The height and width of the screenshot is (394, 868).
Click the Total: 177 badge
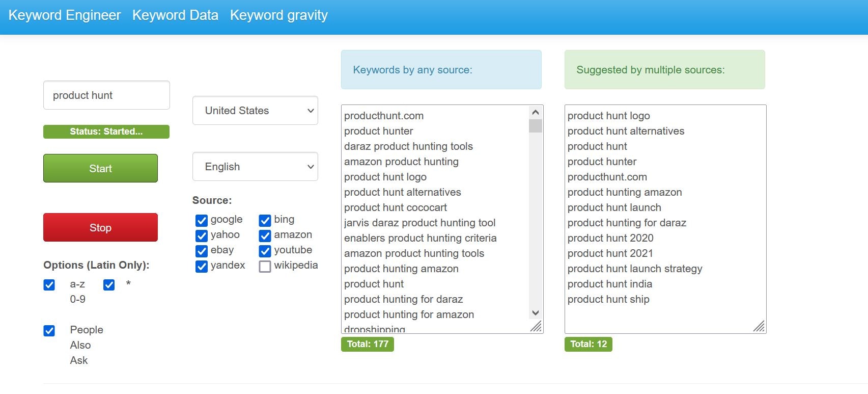368,344
